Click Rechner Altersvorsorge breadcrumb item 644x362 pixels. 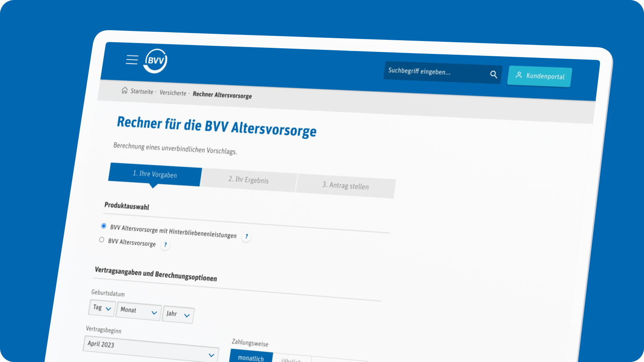tap(222, 95)
